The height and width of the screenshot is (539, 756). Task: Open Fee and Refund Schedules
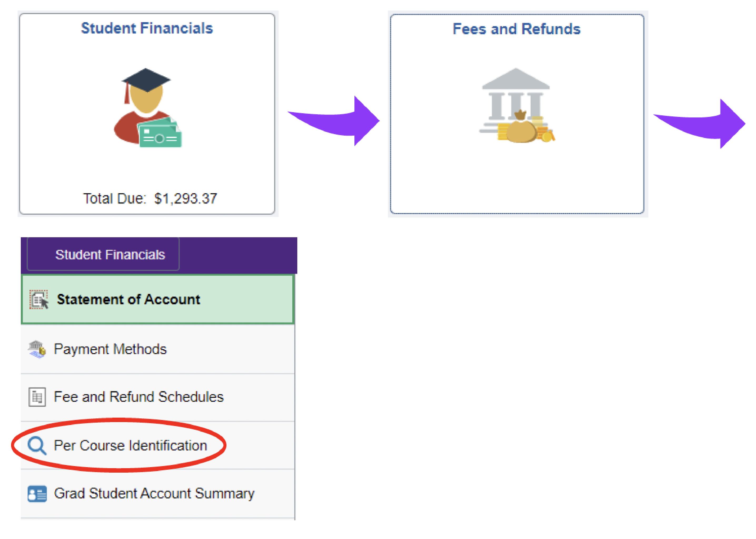pos(158,398)
